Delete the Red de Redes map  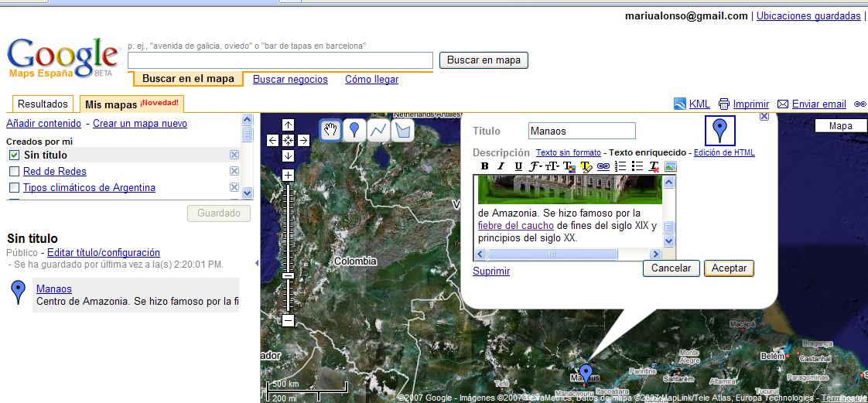(234, 171)
